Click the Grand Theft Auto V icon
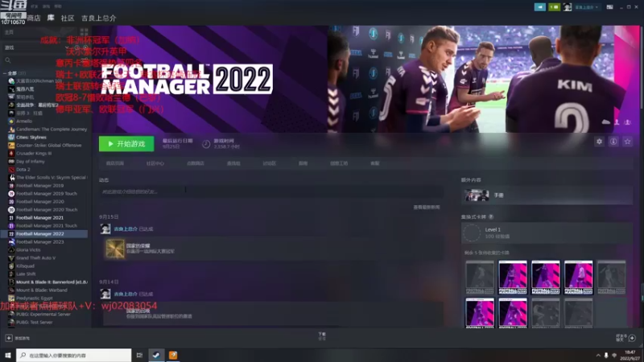 [11, 257]
